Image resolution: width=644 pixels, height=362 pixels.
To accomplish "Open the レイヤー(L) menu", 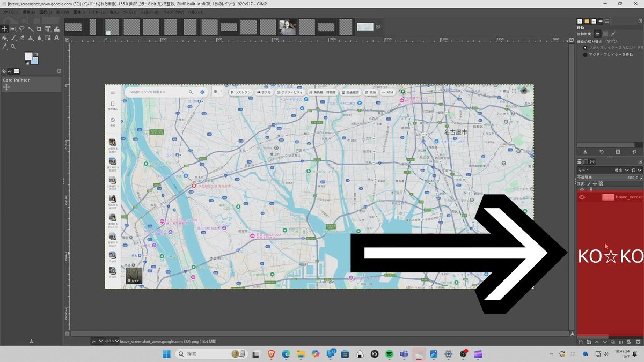I will click(x=97, y=12).
